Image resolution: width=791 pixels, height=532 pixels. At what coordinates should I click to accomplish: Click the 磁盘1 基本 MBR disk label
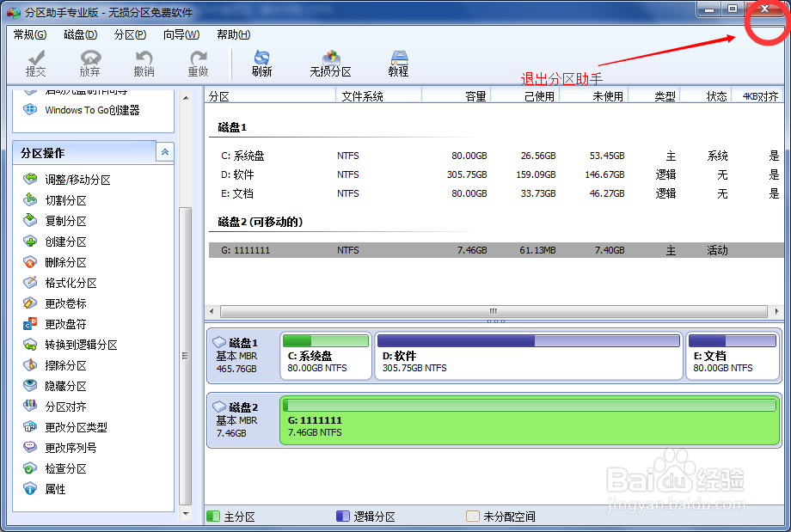(242, 356)
